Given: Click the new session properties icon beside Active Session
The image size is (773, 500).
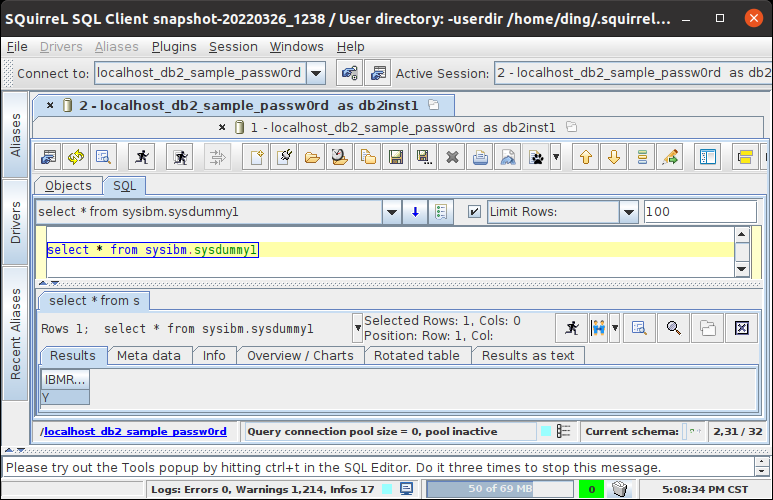Looking at the screenshot, I should click(x=378, y=73).
